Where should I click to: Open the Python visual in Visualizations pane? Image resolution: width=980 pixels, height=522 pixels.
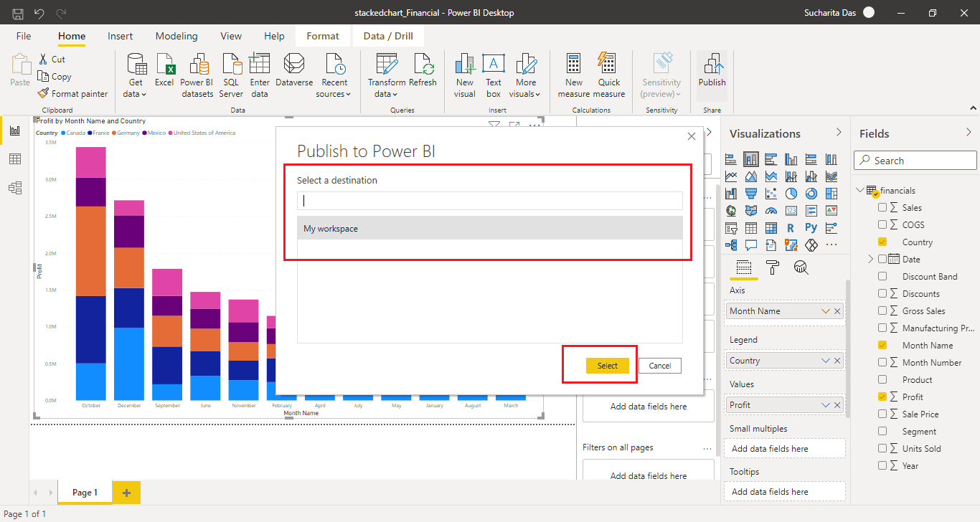[x=810, y=228]
